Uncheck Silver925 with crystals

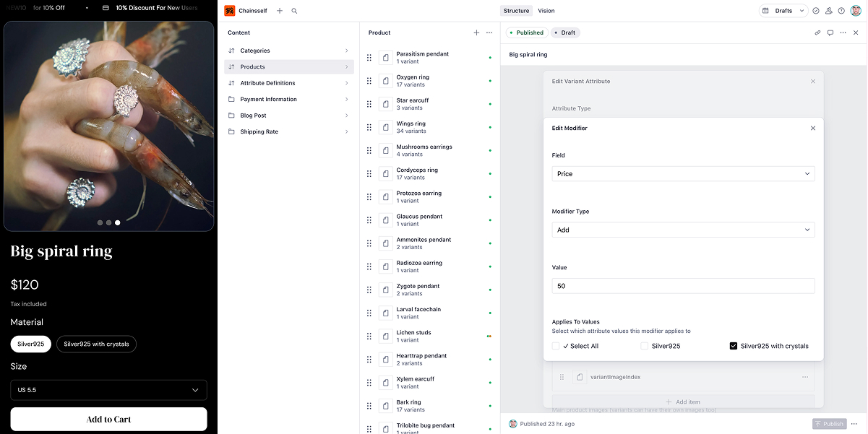pos(732,346)
